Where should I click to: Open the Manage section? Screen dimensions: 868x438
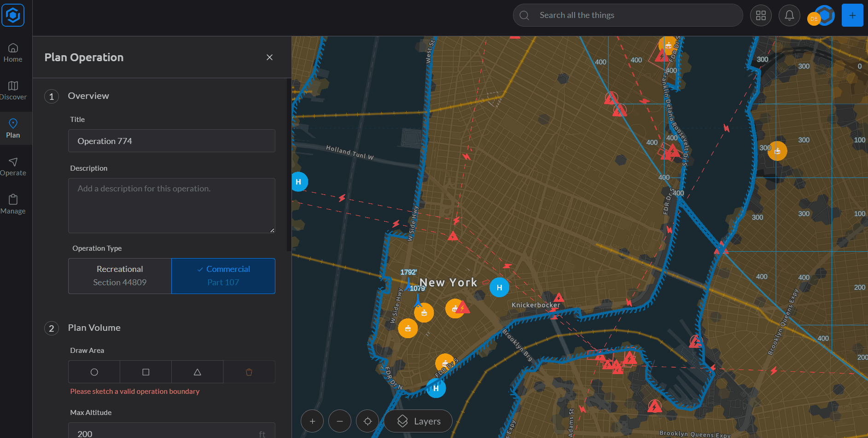point(13,204)
